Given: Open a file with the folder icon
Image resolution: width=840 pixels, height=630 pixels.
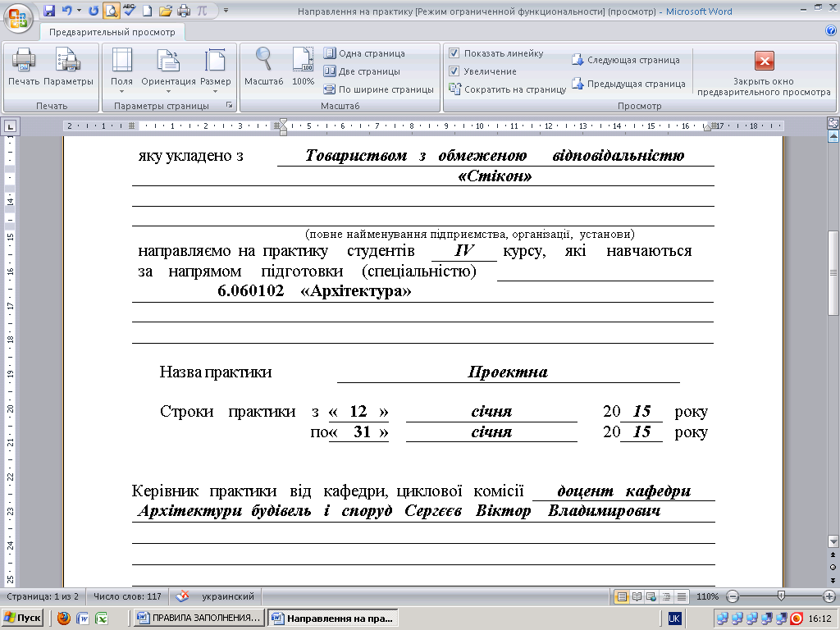Looking at the screenshot, I should (x=166, y=10).
